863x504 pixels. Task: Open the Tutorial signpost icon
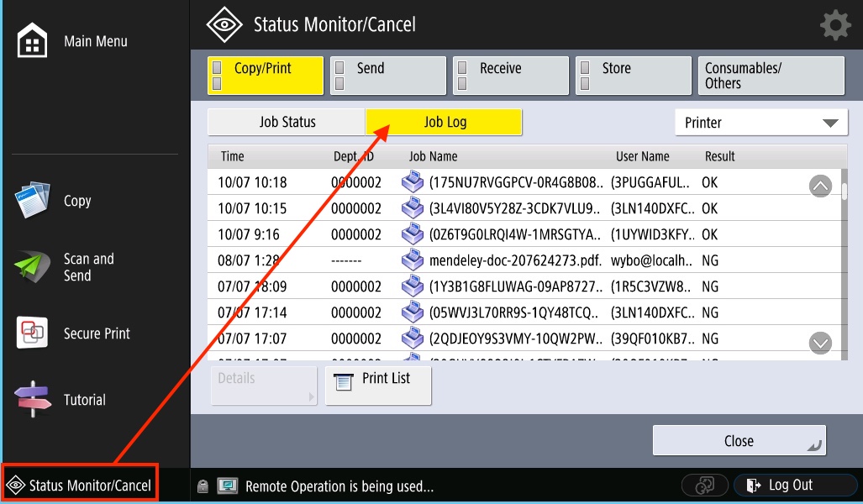click(x=33, y=400)
